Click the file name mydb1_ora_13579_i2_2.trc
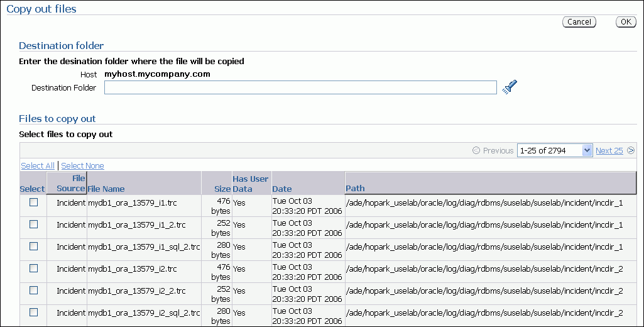Image resolution: width=644 pixels, height=327 pixels. click(x=137, y=291)
